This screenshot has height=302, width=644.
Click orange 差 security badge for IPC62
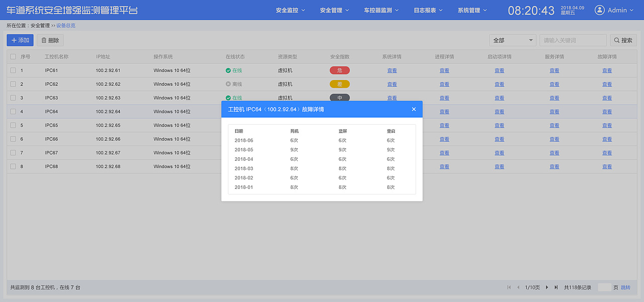(340, 84)
